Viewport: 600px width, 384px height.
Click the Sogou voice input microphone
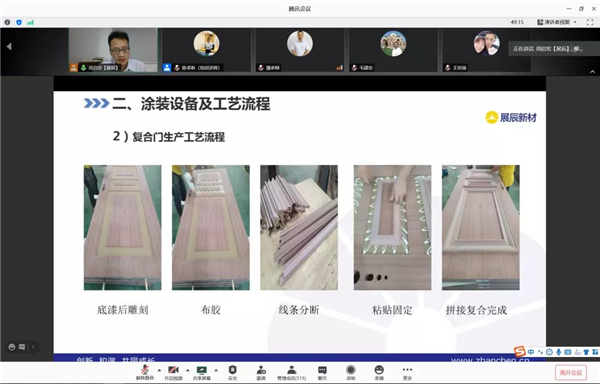click(559, 352)
